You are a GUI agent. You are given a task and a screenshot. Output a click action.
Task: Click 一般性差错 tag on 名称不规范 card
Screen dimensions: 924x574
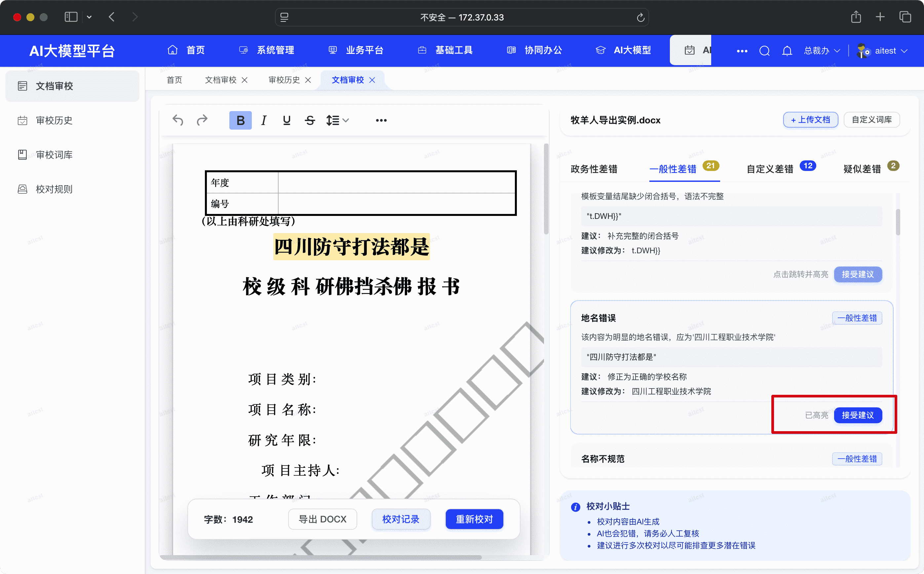pyautogui.click(x=857, y=459)
